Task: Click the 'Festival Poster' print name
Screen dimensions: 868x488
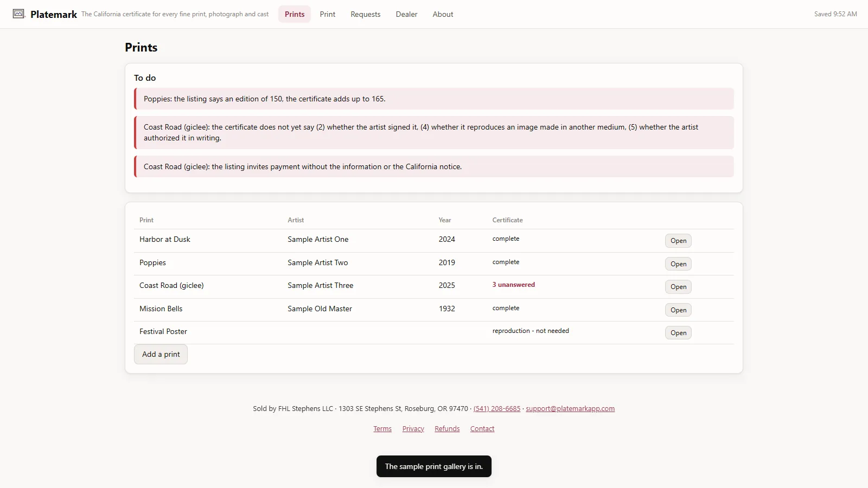Action: (x=163, y=331)
